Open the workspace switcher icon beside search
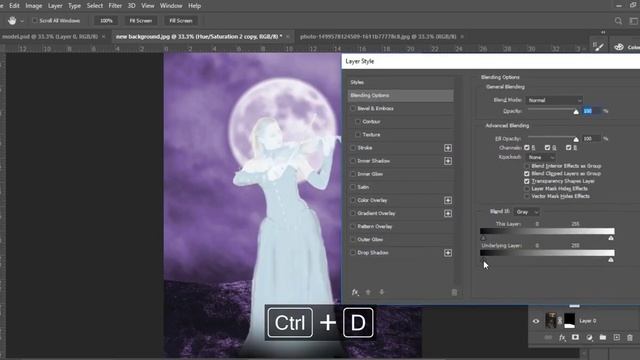 tap(634, 21)
